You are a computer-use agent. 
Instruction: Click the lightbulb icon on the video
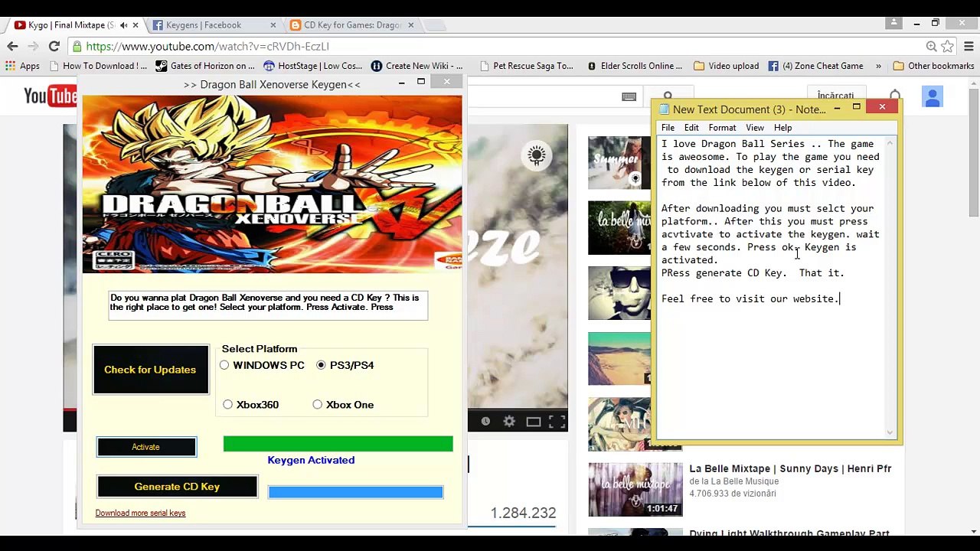point(536,155)
